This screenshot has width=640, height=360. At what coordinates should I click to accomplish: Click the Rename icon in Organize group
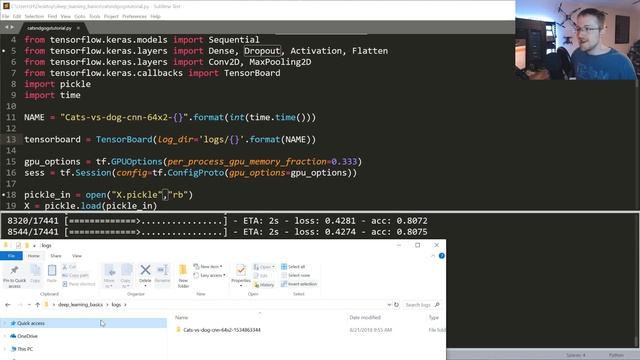pos(162,270)
